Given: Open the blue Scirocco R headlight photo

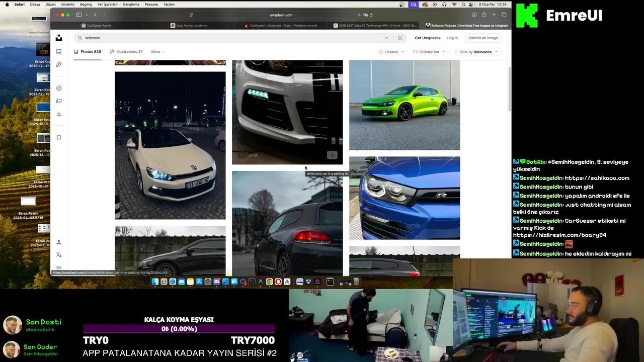Looking at the screenshot, I should pyautogui.click(x=405, y=198).
